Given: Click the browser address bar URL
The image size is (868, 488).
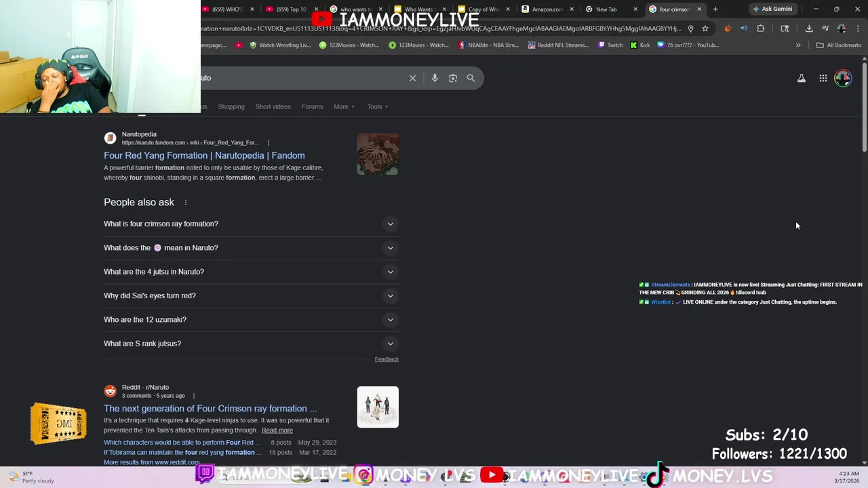Looking at the screenshot, I should 441,28.
